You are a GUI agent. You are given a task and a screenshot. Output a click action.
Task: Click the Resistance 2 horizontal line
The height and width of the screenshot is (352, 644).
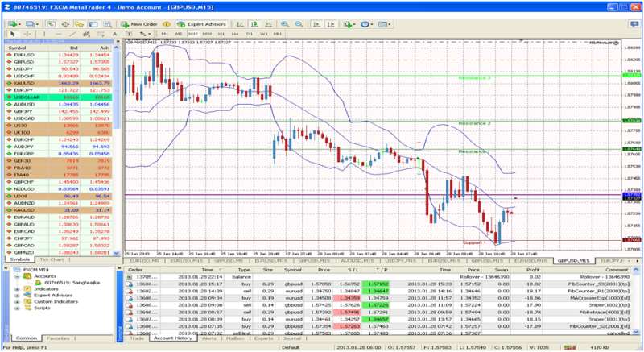pyautogui.click(x=373, y=121)
